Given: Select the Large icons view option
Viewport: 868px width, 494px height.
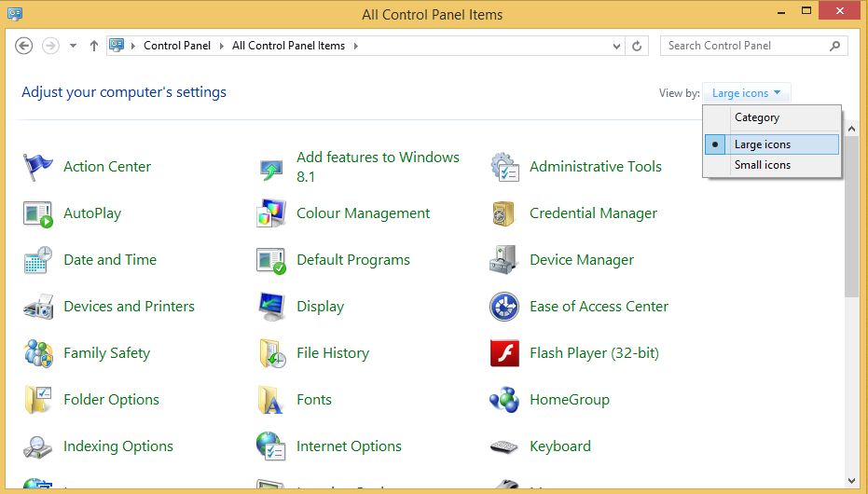Looking at the screenshot, I should tap(763, 144).
